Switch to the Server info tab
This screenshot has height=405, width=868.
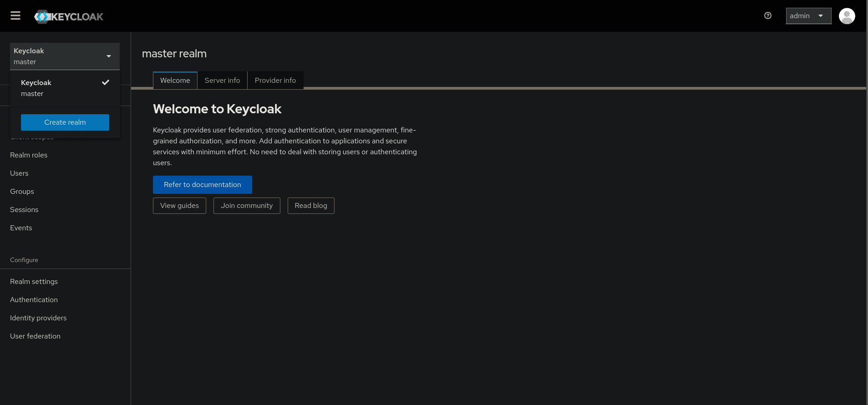222,81
